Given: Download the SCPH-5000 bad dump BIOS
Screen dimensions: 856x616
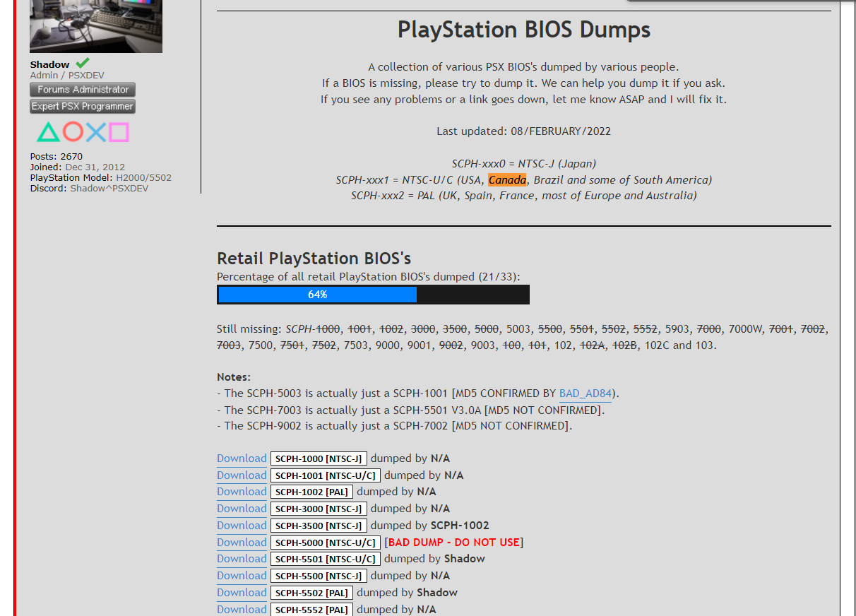Looking at the screenshot, I should [242, 543].
